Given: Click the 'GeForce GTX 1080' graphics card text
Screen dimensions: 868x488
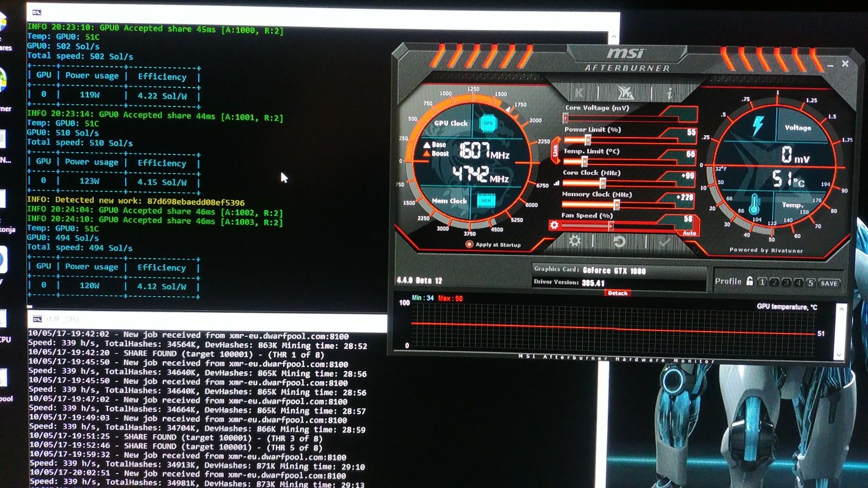Looking at the screenshot, I should point(614,271).
